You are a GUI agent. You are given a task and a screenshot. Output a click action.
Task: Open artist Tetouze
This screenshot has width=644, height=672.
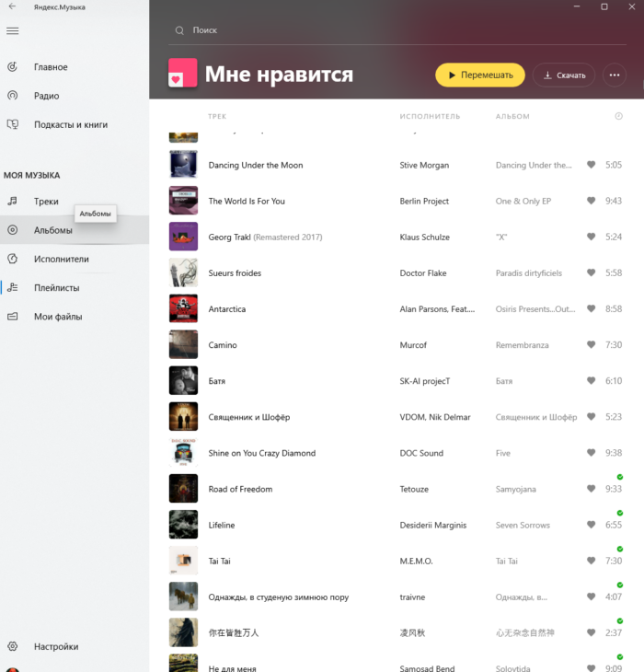pyautogui.click(x=414, y=489)
